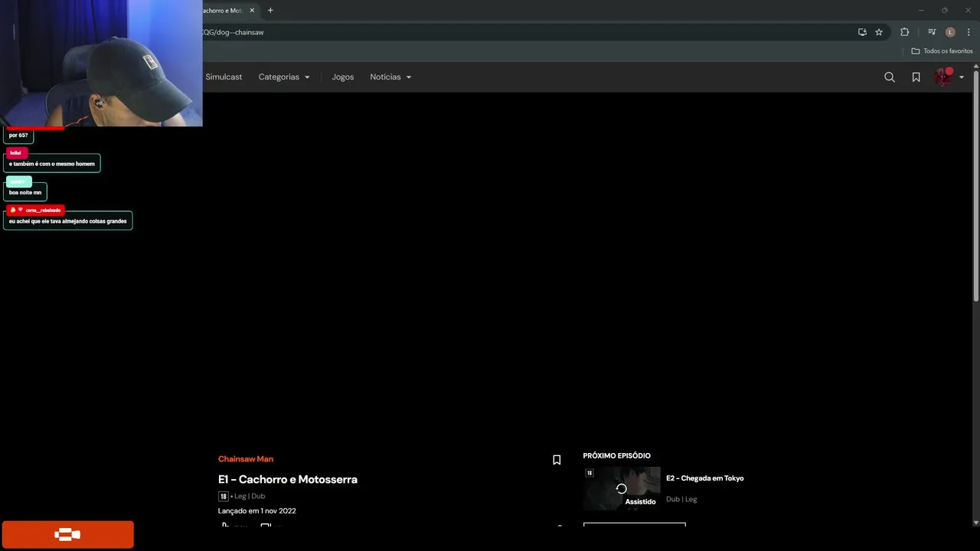Click the browser address bar URL
This screenshot has width=980, height=551.
pyautogui.click(x=233, y=32)
